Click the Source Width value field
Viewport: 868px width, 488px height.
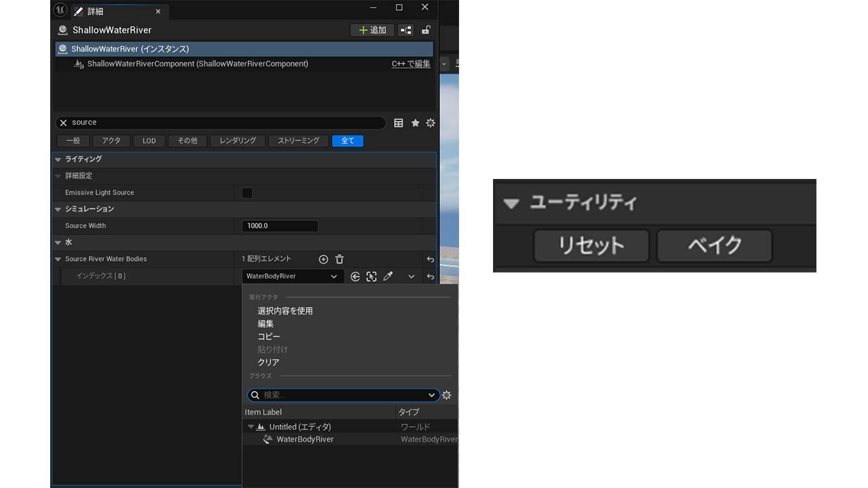click(x=279, y=226)
